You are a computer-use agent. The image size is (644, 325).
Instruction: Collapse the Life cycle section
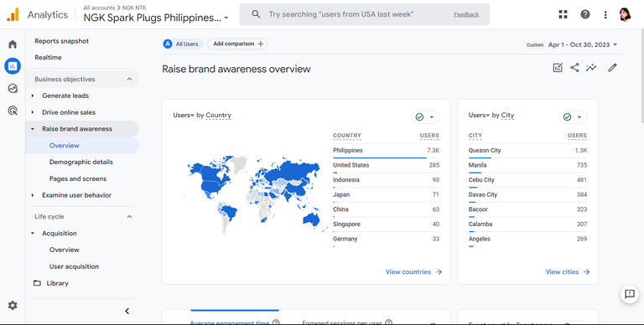129,217
